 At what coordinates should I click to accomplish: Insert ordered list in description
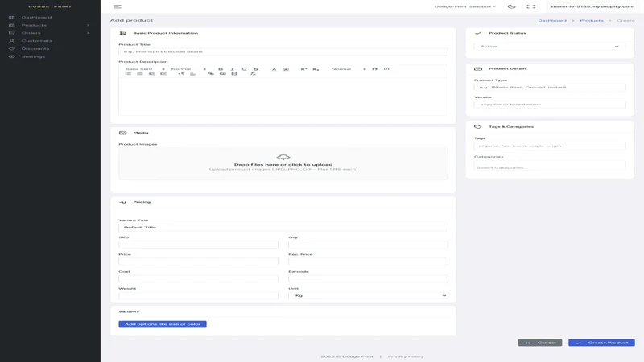[x=128, y=74]
